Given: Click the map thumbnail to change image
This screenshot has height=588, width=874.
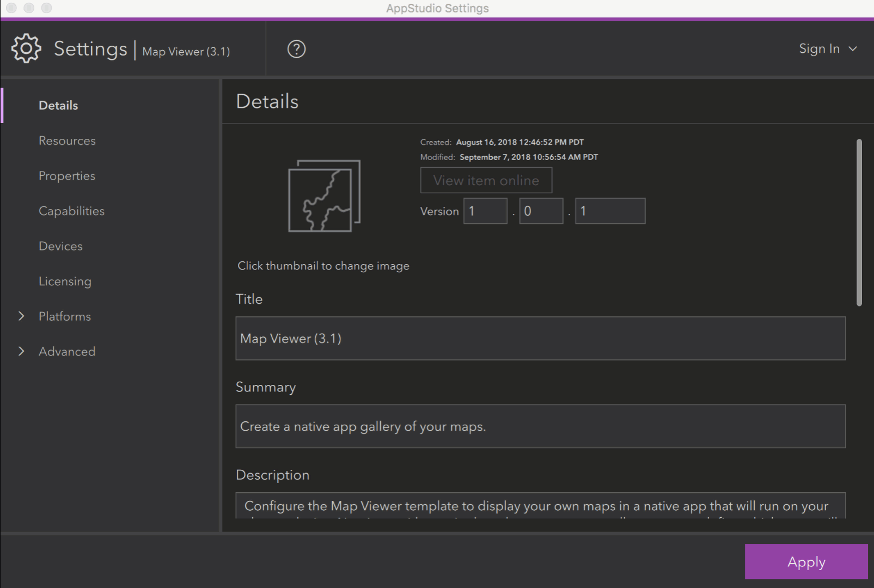Looking at the screenshot, I should pos(325,196).
